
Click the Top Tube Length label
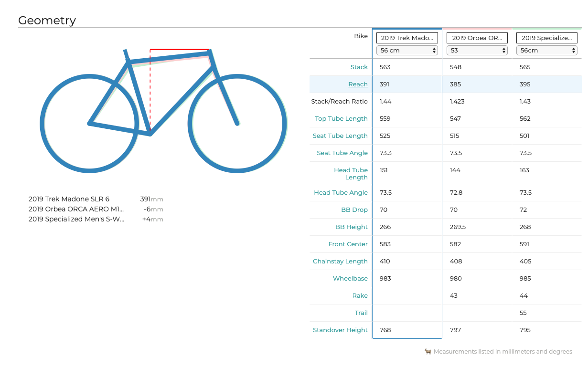click(x=341, y=118)
